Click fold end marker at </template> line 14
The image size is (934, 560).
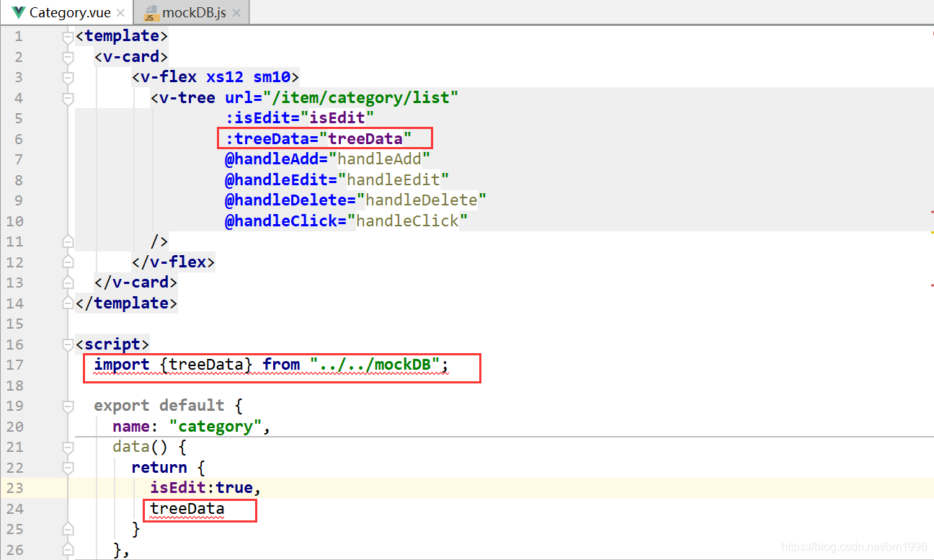point(68,303)
